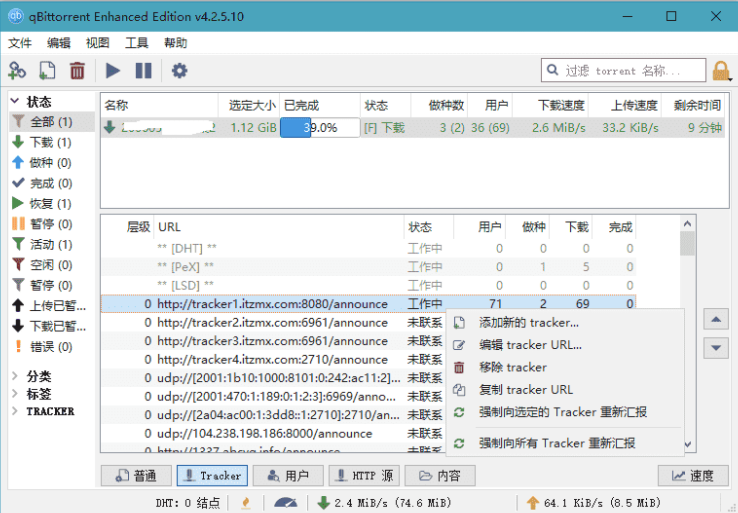Click the yellow lock icon
The image size is (738, 513).
tap(721, 71)
